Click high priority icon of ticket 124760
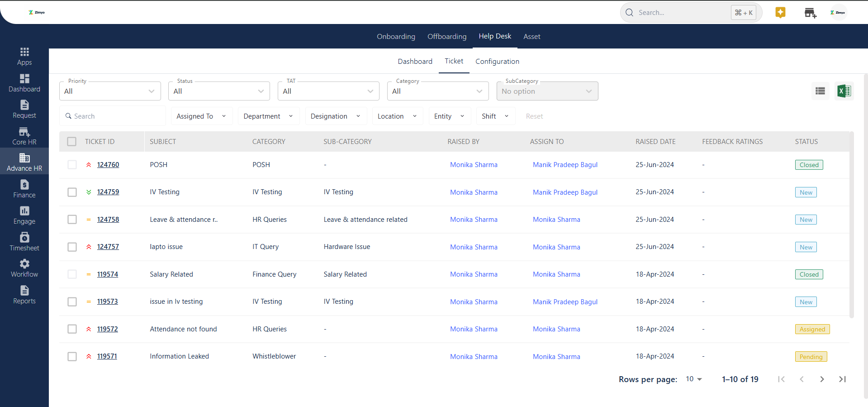Viewport: 868px width, 407px height. 89,165
